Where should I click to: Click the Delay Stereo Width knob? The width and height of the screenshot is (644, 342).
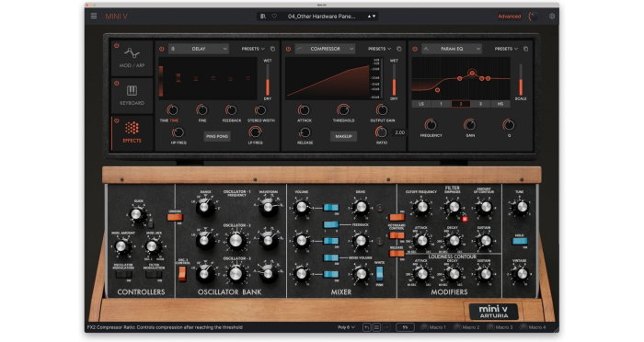[260, 110]
